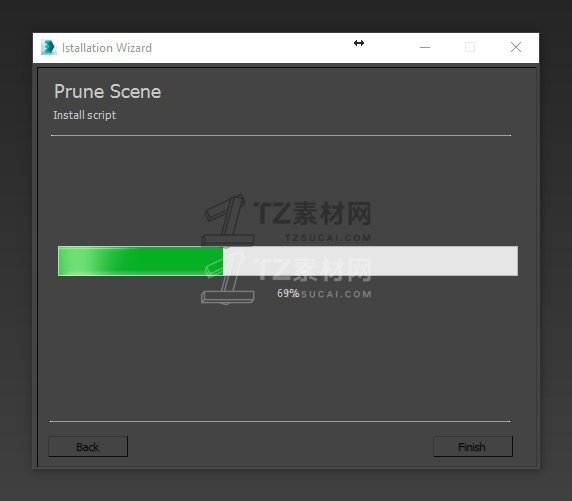Click the Finish button
Image resolution: width=572 pixels, height=501 pixels.
point(473,446)
